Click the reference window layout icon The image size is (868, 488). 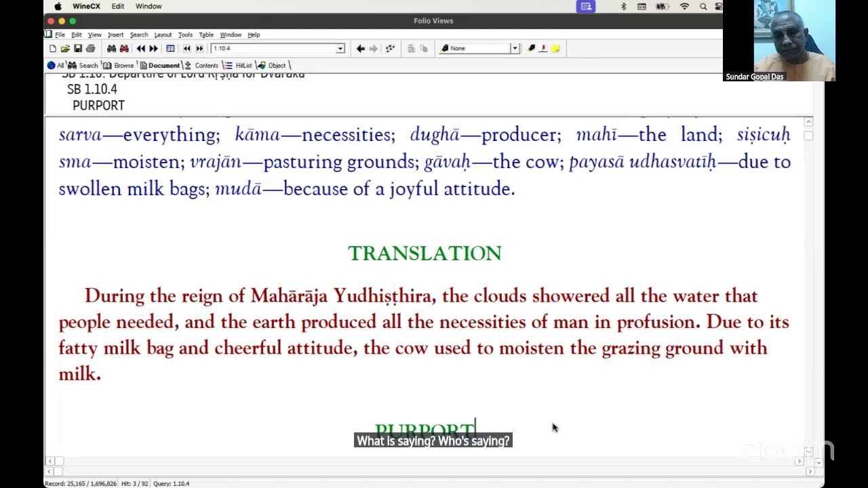click(x=170, y=49)
